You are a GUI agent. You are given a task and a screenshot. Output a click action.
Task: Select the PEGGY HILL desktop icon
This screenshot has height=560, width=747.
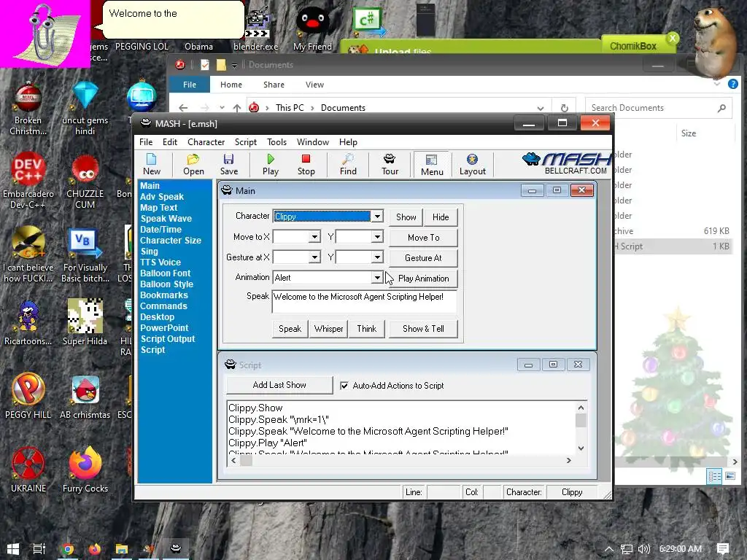pos(28,396)
